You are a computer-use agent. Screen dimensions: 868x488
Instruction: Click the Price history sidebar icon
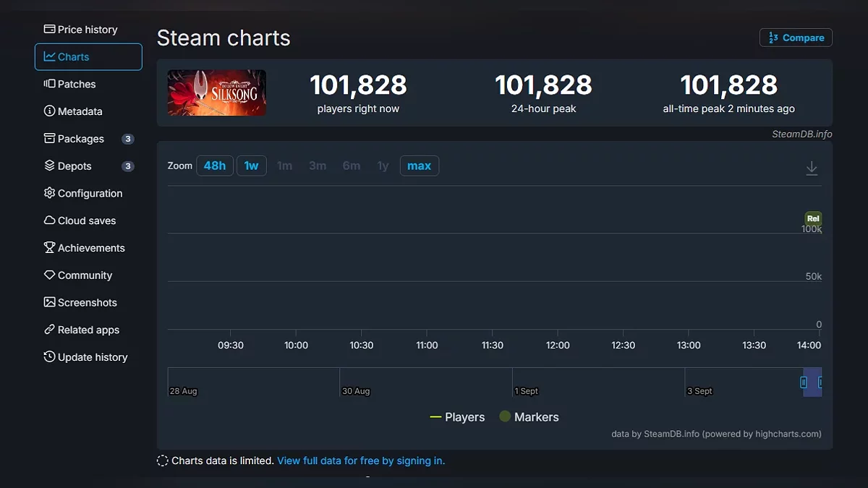pyautogui.click(x=49, y=30)
